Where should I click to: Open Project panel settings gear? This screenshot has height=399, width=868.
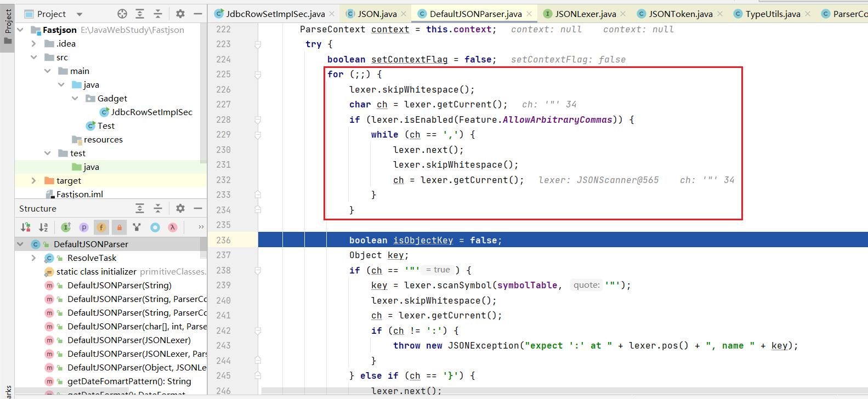tap(180, 14)
